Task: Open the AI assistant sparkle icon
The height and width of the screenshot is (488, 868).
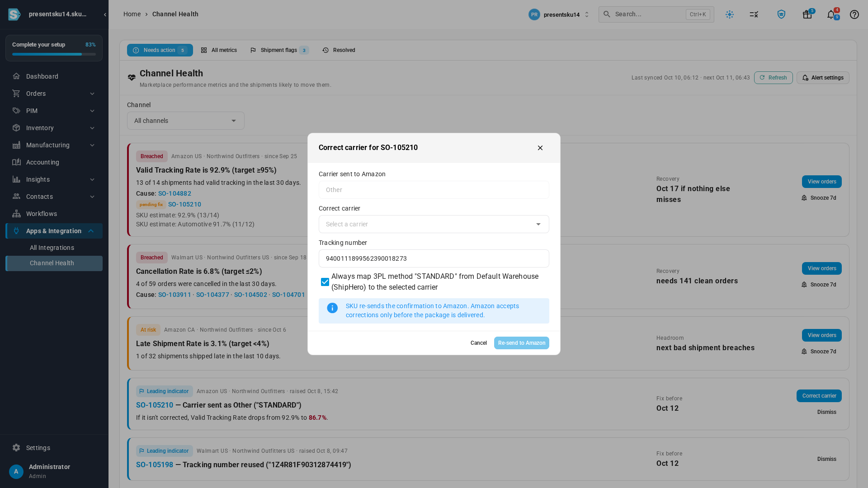Action: (730, 14)
